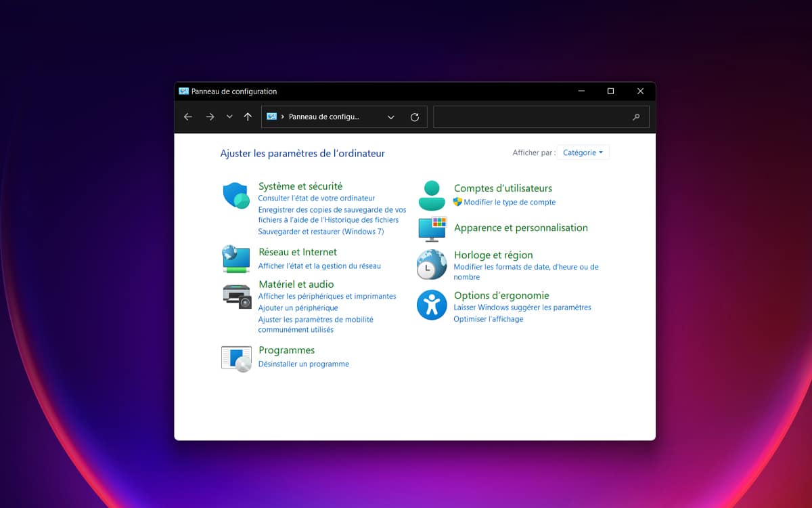Open the Options d'ergonomie heading
Screen dimensions: 812x508
click(x=501, y=295)
